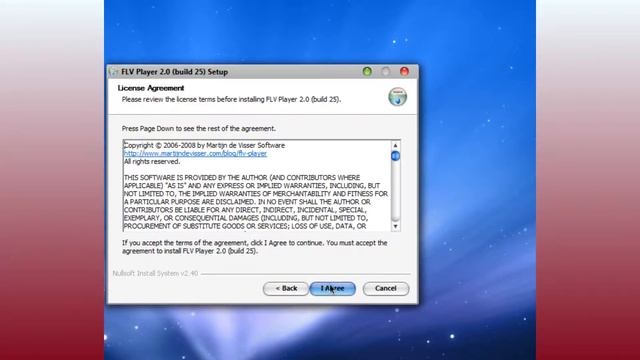Image resolution: width=640 pixels, height=360 pixels.
Task: Click the 'Copyright © 2006-2008' line
Action: click(204, 145)
